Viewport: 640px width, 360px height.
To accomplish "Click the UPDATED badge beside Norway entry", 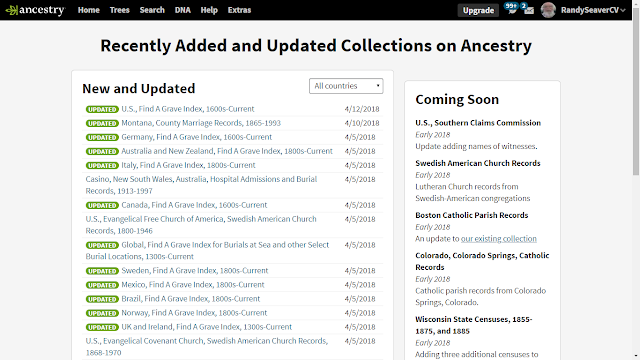I will [102, 313].
